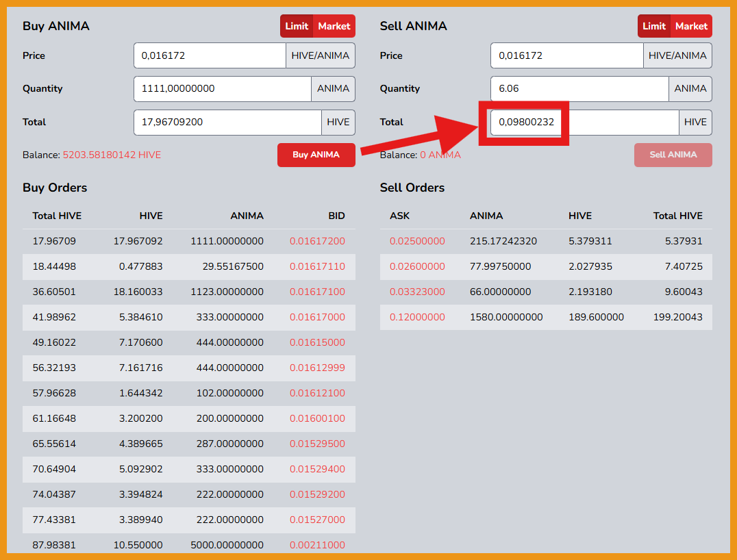Focus the sell Price input field
The image size is (737, 560).
(566, 55)
